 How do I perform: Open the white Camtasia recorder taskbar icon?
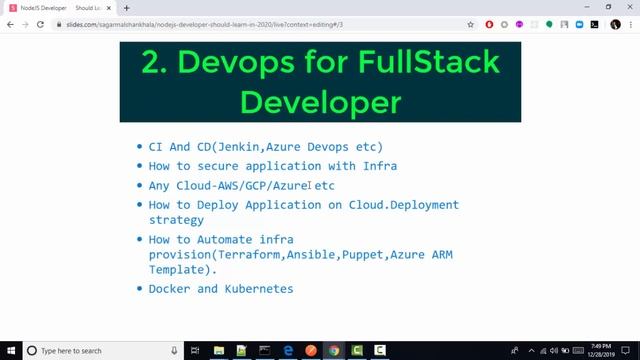[380, 351]
